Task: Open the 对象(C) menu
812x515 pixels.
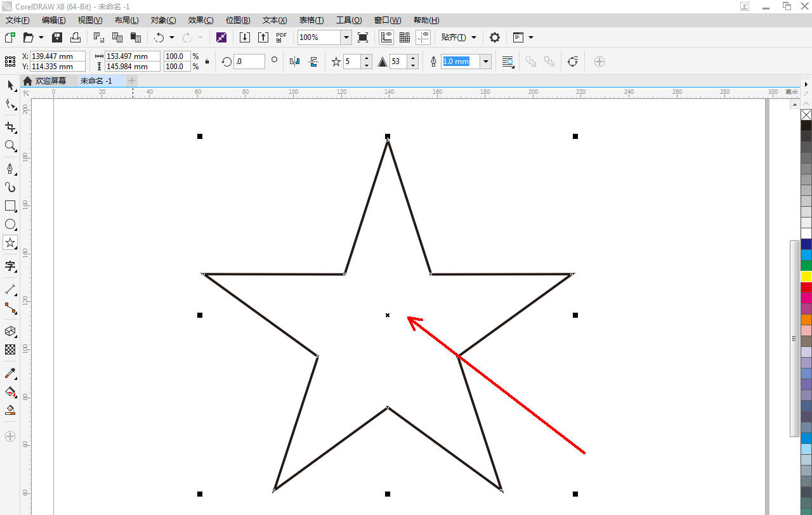Action: (164, 20)
